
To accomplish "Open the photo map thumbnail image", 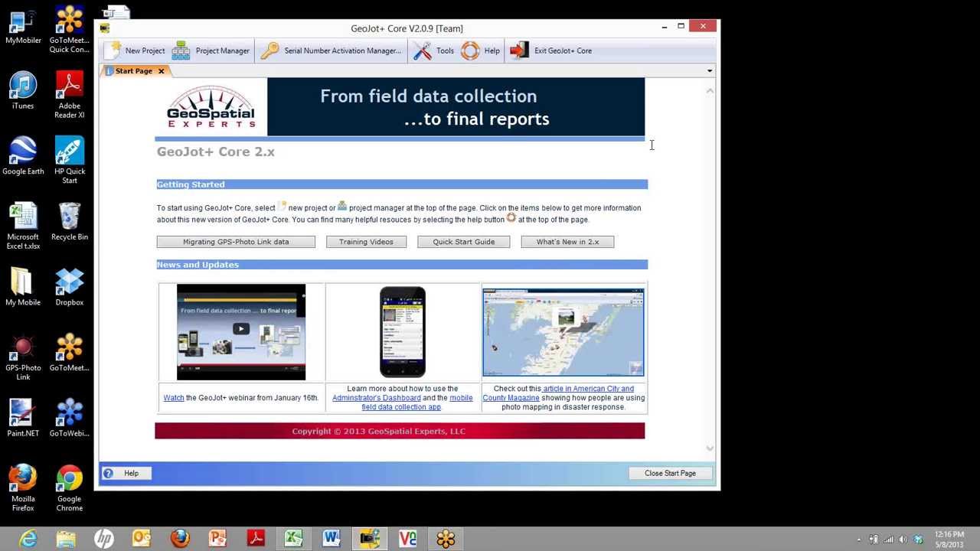I will coord(563,333).
